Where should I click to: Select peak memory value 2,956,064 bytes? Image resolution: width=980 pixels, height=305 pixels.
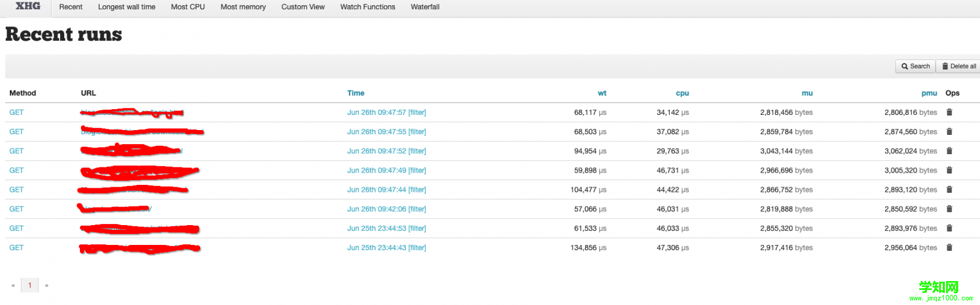pyautogui.click(x=911, y=247)
